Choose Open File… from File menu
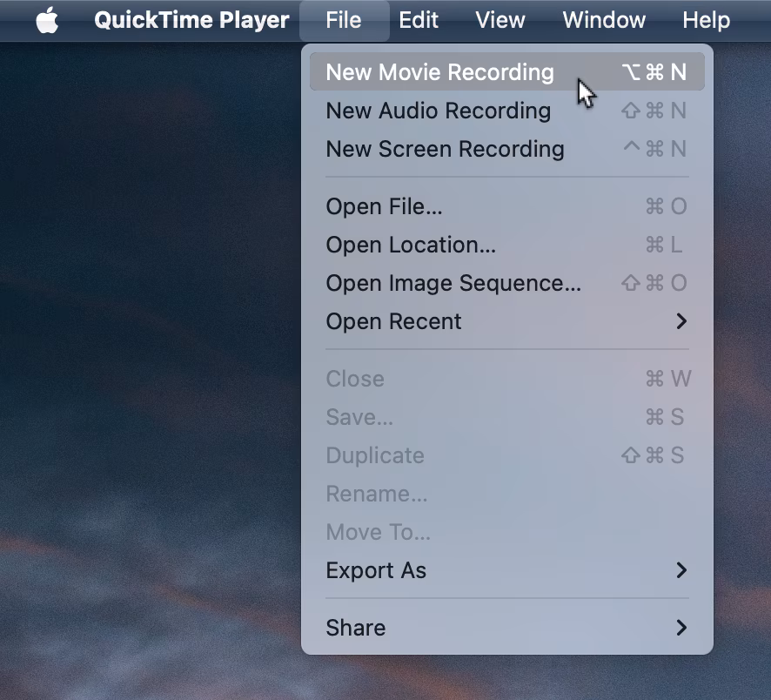 click(507, 206)
